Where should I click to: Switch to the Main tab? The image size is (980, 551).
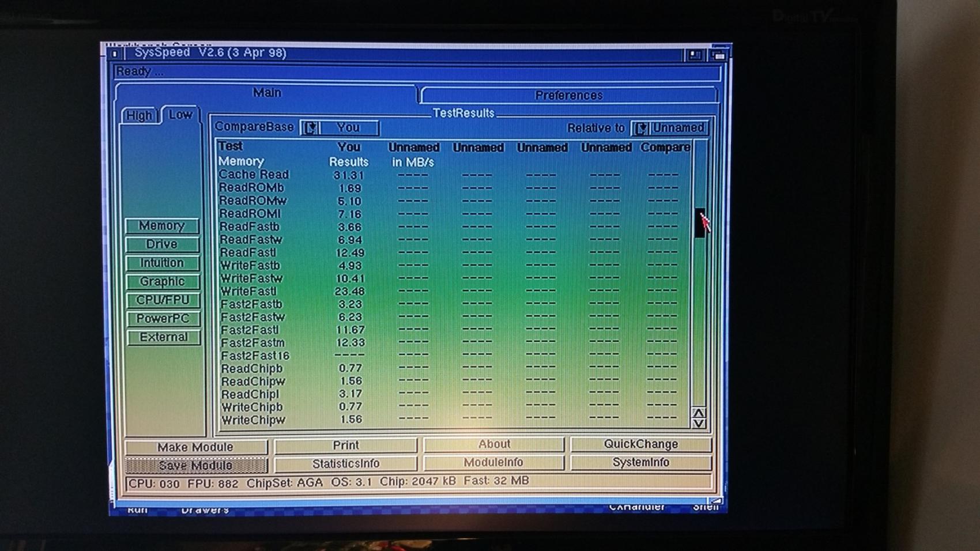(266, 92)
